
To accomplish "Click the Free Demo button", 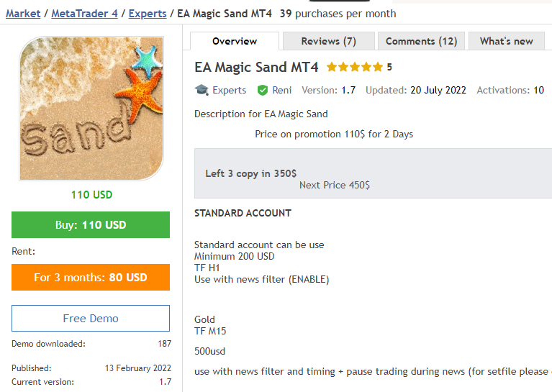I will pos(91,318).
